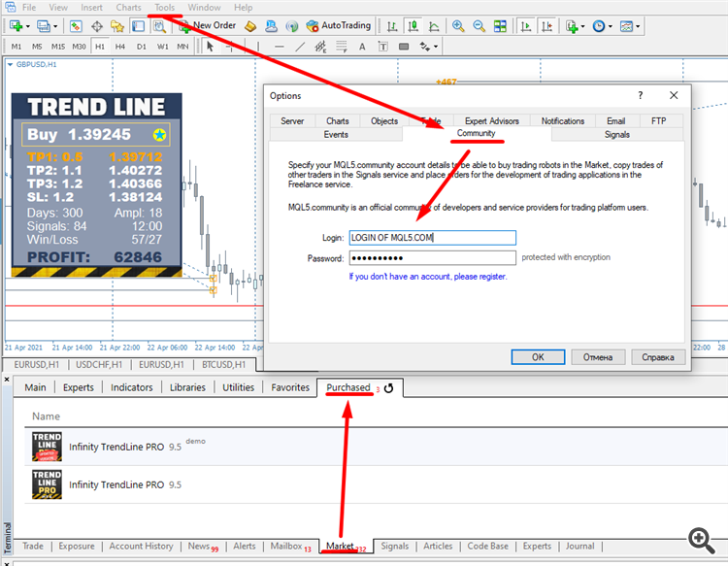This screenshot has width=728, height=566.
Task: Click the Справка help button
Action: 657,357
